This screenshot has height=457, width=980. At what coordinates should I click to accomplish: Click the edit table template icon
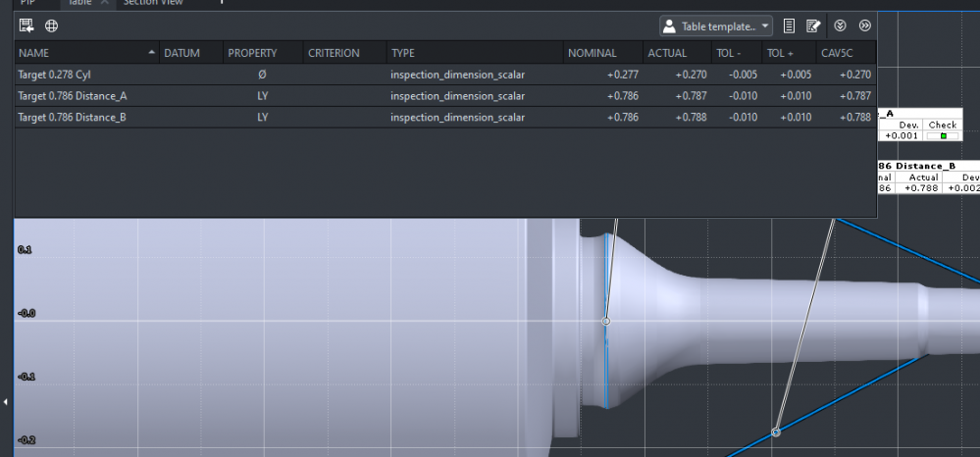click(812, 25)
